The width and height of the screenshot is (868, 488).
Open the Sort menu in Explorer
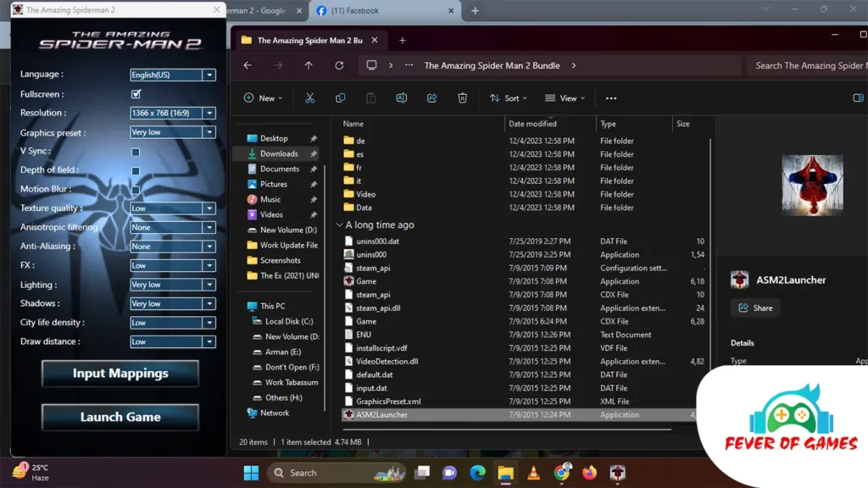(x=509, y=98)
